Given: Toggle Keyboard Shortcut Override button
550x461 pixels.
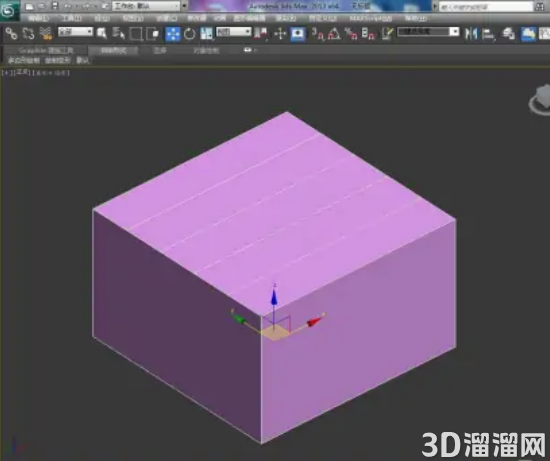Looking at the screenshot, I should [x=298, y=34].
